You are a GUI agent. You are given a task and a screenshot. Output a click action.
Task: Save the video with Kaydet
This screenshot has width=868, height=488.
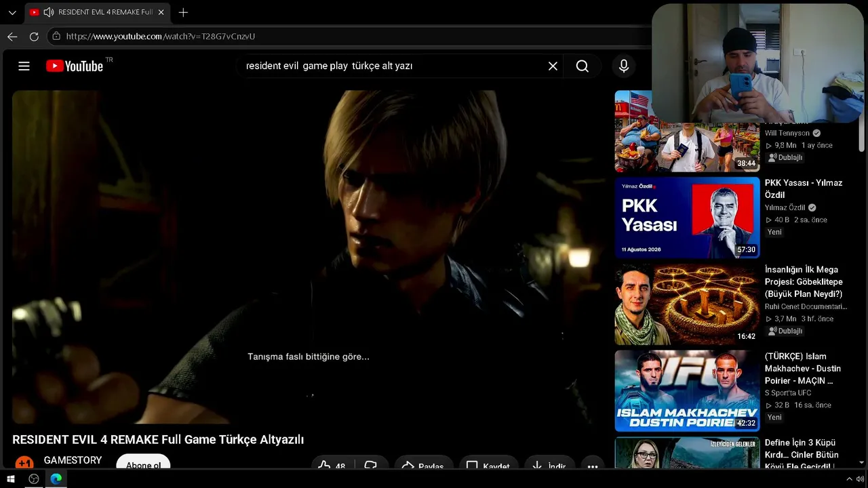tap(488, 466)
